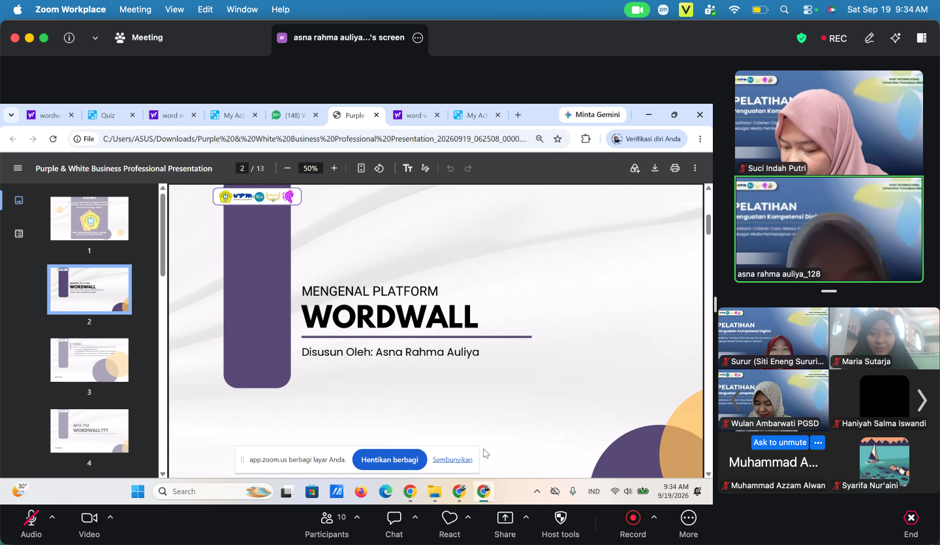Open the Help menu
Image resolution: width=940 pixels, height=545 pixels.
(x=280, y=10)
